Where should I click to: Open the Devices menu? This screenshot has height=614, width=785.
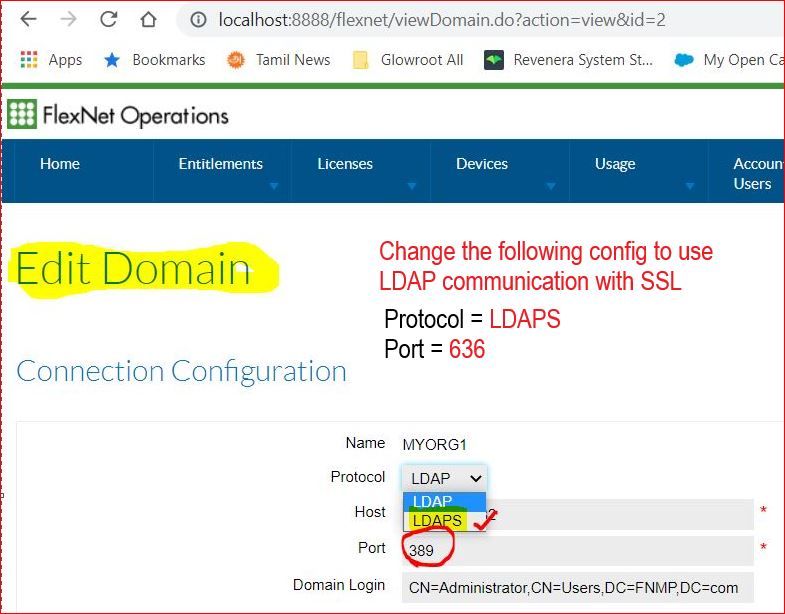tap(482, 165)
